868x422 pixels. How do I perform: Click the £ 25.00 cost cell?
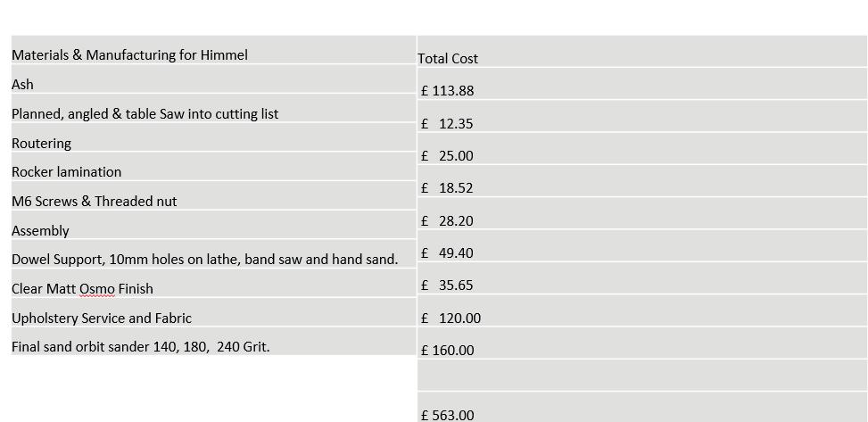point(642,149)
